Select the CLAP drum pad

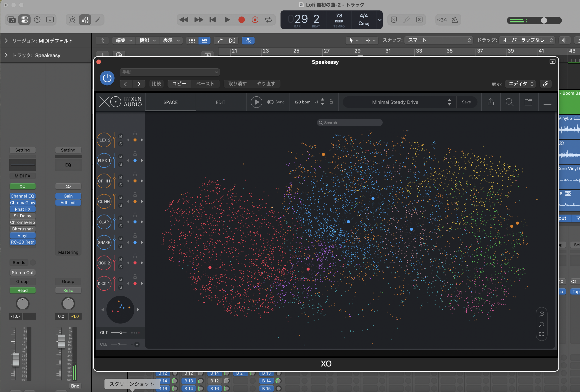tap(104, 222)
